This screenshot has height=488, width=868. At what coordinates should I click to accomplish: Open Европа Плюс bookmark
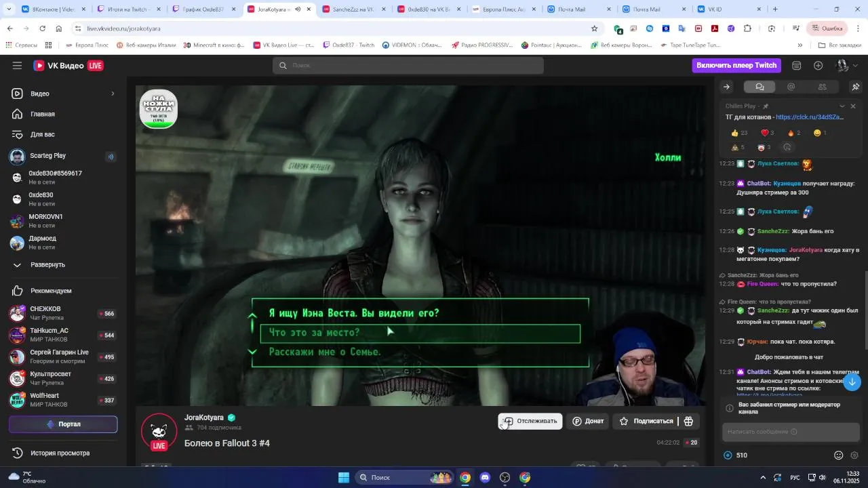tap(87, 45)
